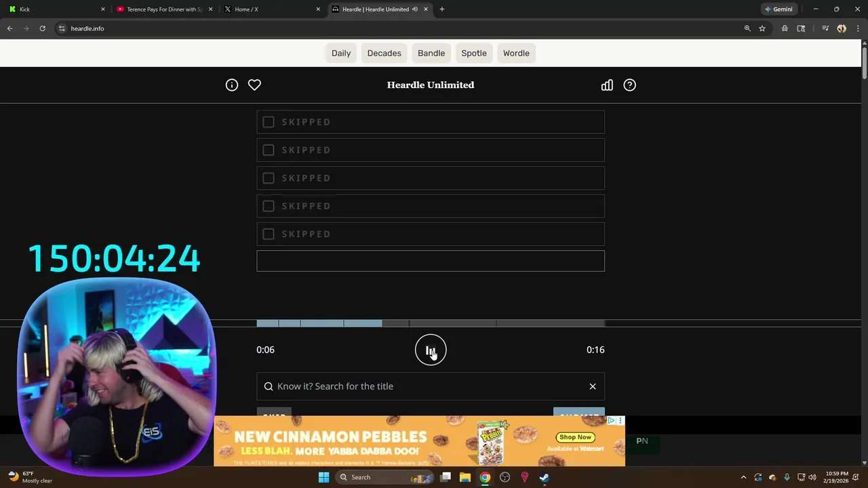Open Task View on taskbar
868x488 pixels.
click(446, 477)
